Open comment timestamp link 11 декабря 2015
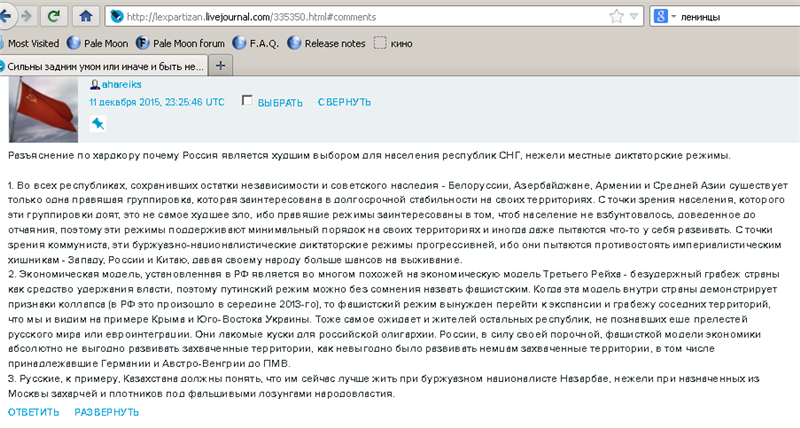This screenshot has width=800, height=428. click(x=157, y=102)
